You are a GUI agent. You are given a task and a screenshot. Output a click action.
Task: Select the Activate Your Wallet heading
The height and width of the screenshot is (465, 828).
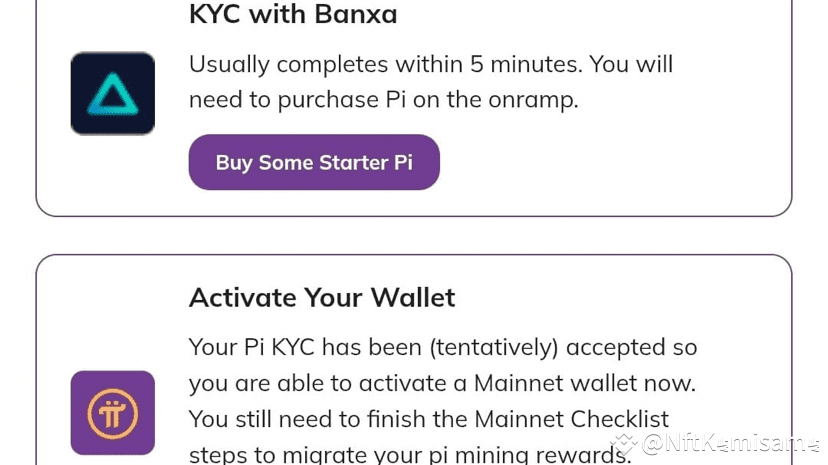tap(321, 297)
